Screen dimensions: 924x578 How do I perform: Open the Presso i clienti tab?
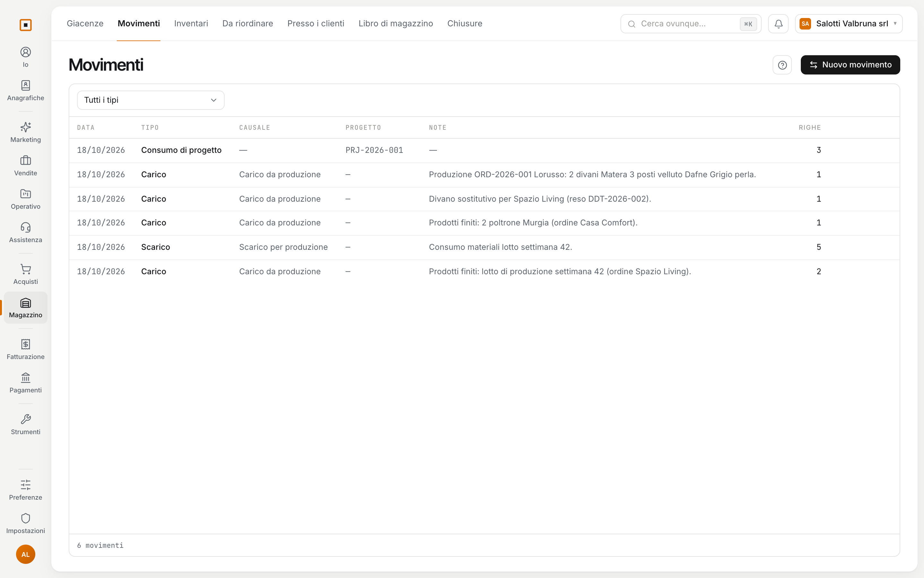coord(316,23)
